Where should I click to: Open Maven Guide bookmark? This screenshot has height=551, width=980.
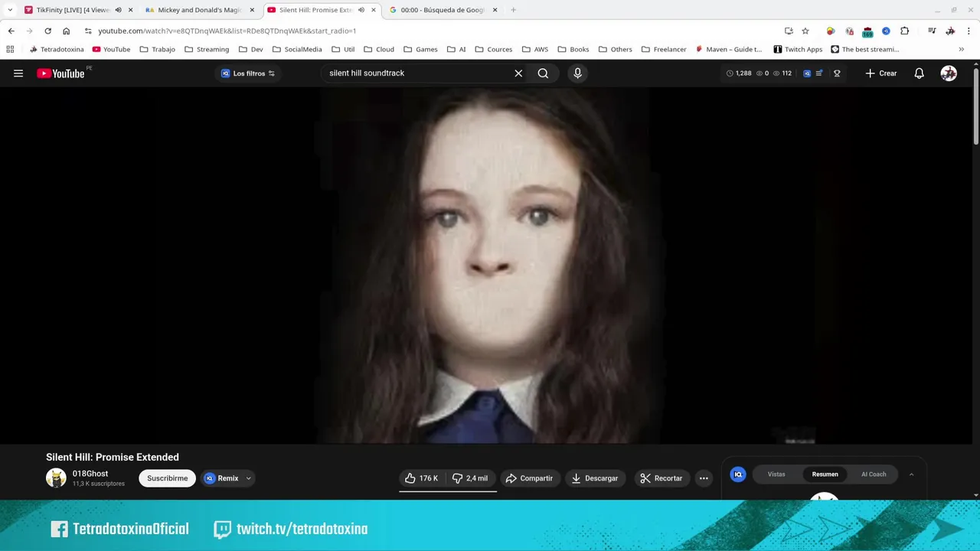click(x=728, y=49)
